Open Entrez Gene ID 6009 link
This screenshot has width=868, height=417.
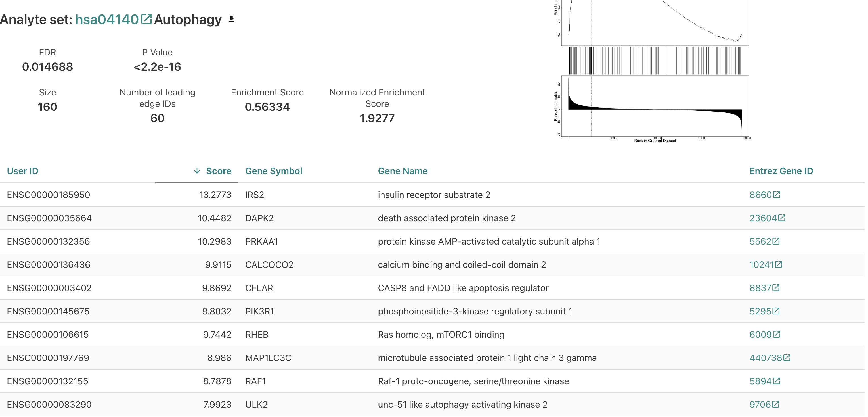760,334
